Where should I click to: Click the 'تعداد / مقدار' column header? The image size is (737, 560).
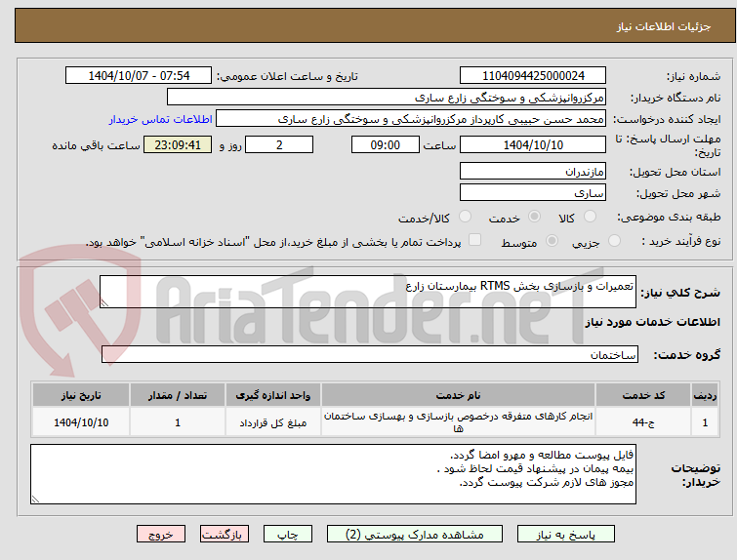pos(178,395)
